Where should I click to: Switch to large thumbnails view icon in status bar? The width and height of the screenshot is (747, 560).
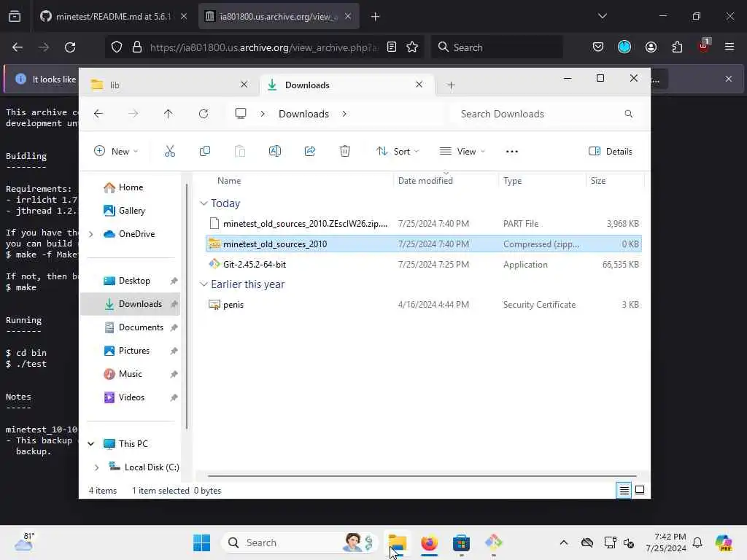click(x=640, y=490)
